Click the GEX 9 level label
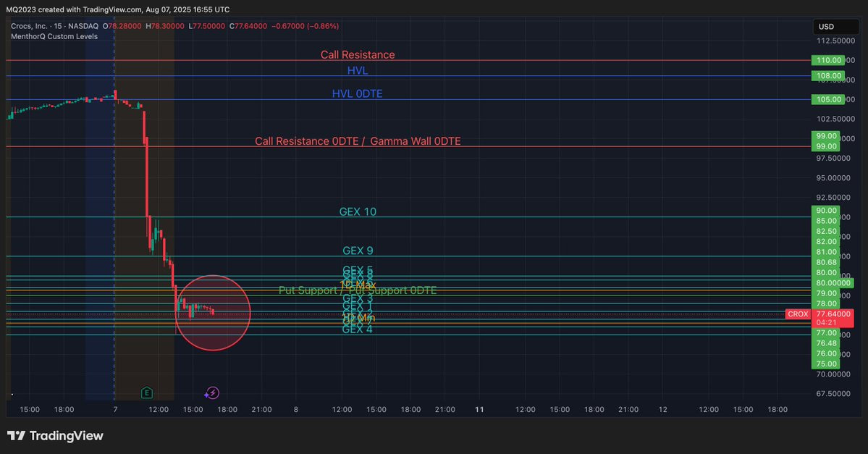 [x=358, y=251]
